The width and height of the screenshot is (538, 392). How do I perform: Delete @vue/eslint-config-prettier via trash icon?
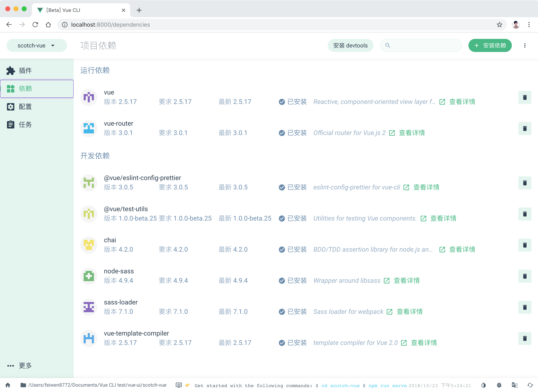point(525,183)
